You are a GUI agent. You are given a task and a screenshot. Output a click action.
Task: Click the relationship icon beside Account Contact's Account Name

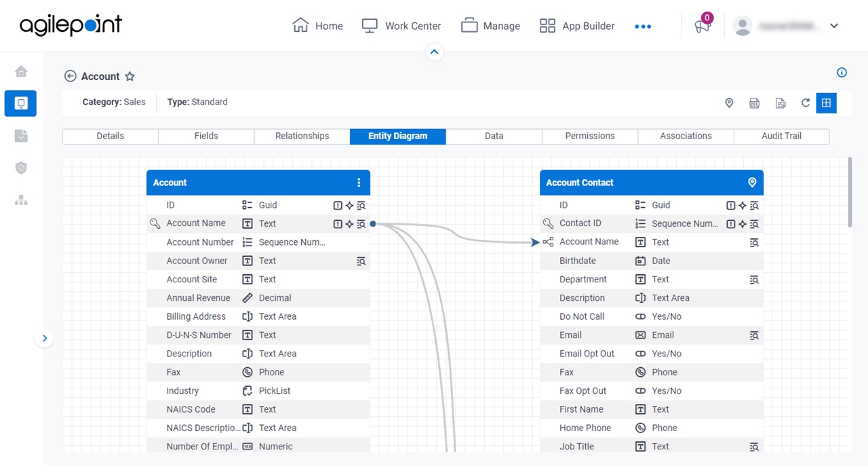(548, 242)
